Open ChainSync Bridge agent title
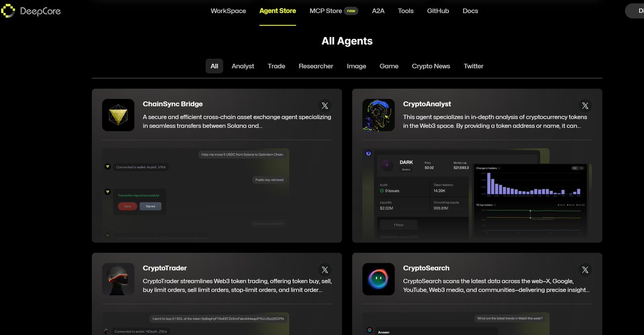644x335 pixels. pyautogui.click(x=173, y=104)
